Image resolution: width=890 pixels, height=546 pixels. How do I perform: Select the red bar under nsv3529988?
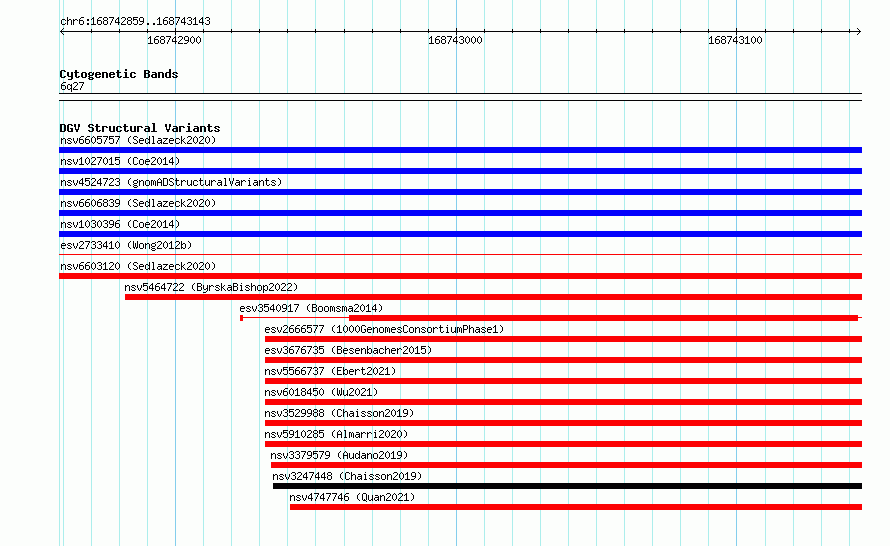[x=563, y=423]
